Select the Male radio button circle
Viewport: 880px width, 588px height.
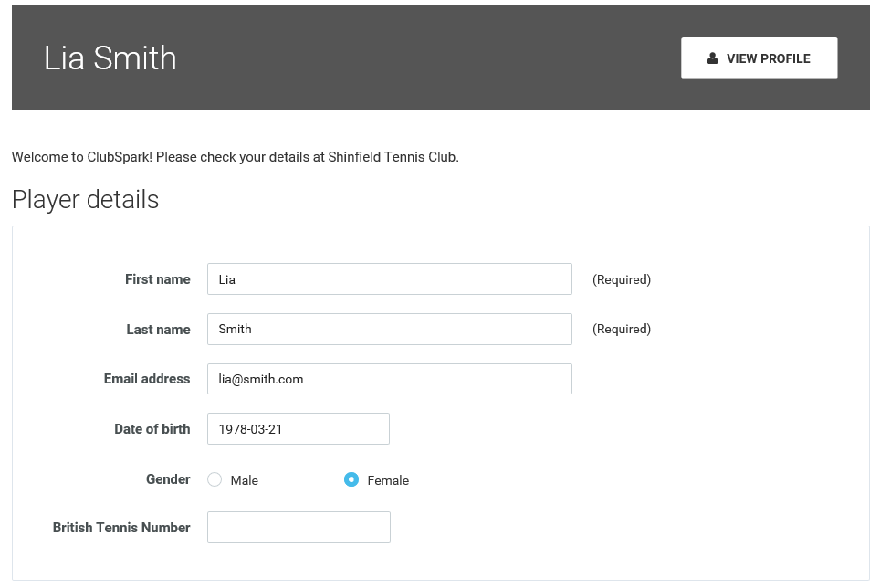click(x=215, y=479)
